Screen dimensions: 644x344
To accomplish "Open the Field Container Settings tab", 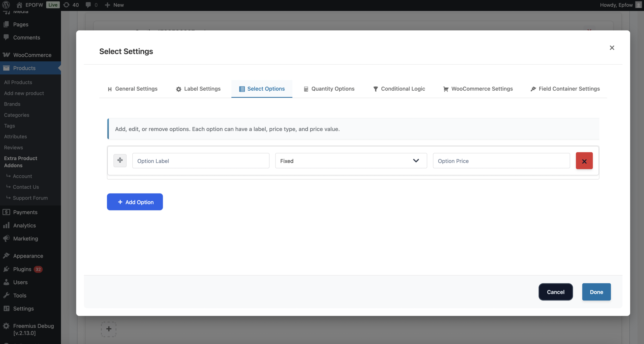I will click(x=565, y=89).
